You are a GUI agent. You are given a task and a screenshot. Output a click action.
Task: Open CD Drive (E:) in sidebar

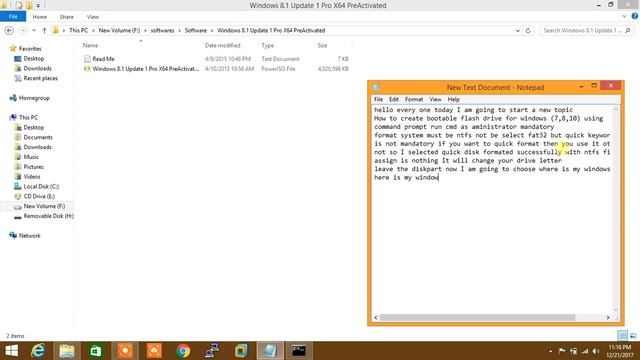pos(39,196)
